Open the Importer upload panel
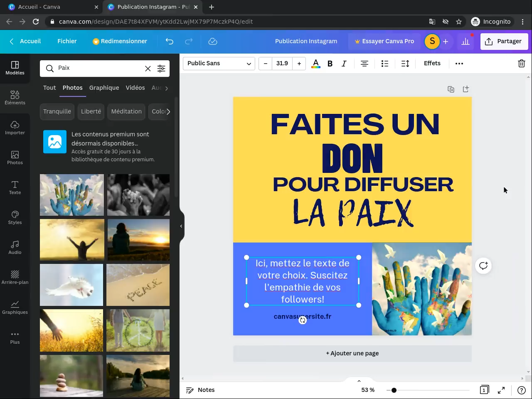 pos(15,128)
